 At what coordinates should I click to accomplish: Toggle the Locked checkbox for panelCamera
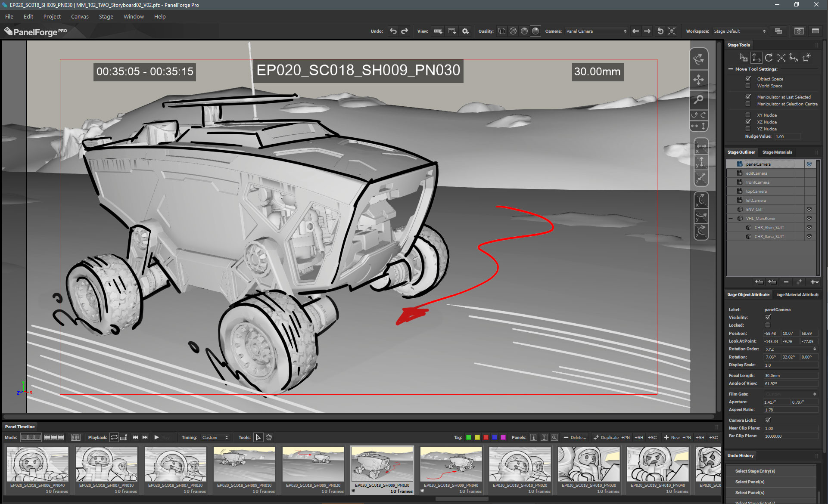click(x=768, y=325)
